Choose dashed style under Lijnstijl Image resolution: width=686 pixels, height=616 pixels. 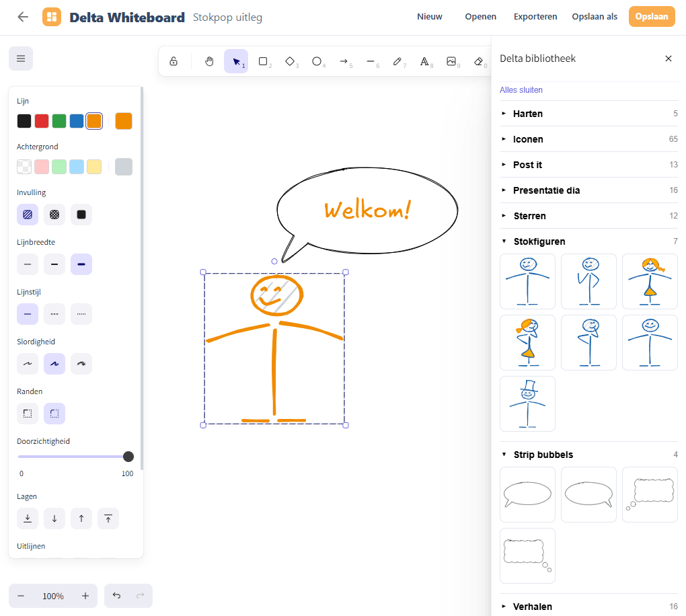54,314
